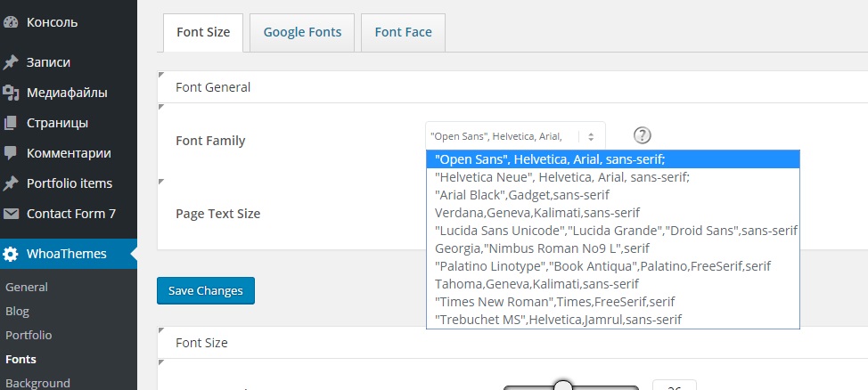Viewport: 868px width, 390px height.
Task: Collapse the Font General section triangle
Action: pyautogui.click(x=161, y=76)
